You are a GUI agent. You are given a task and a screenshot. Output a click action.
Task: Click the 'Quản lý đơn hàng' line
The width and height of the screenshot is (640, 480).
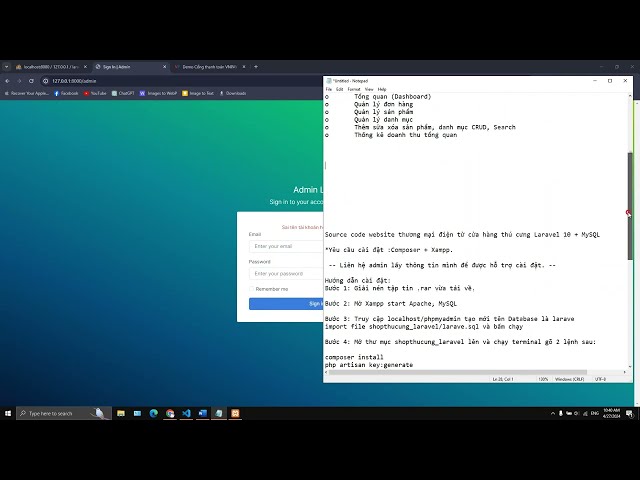pyautogui.click(x=383, y=104)
